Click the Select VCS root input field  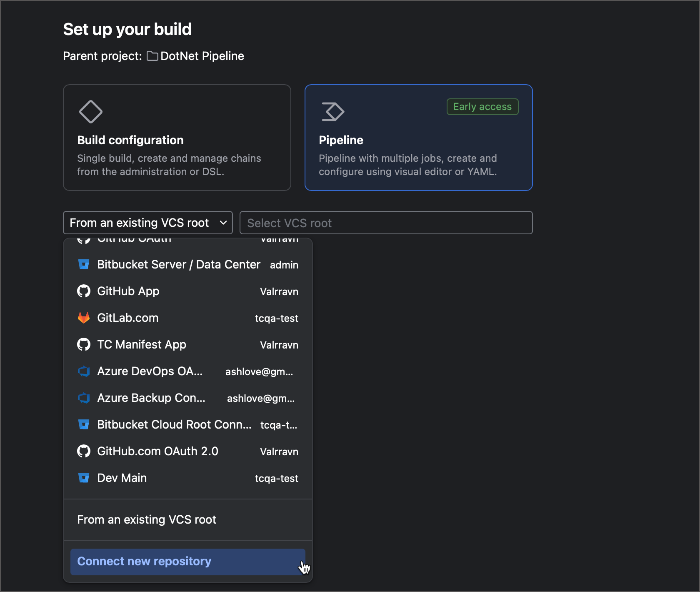click(x=386, y=222)
